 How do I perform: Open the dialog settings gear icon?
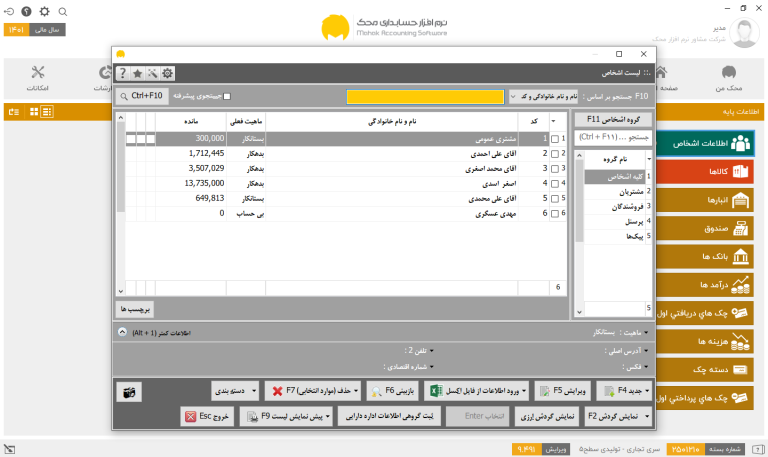point(168,73)
